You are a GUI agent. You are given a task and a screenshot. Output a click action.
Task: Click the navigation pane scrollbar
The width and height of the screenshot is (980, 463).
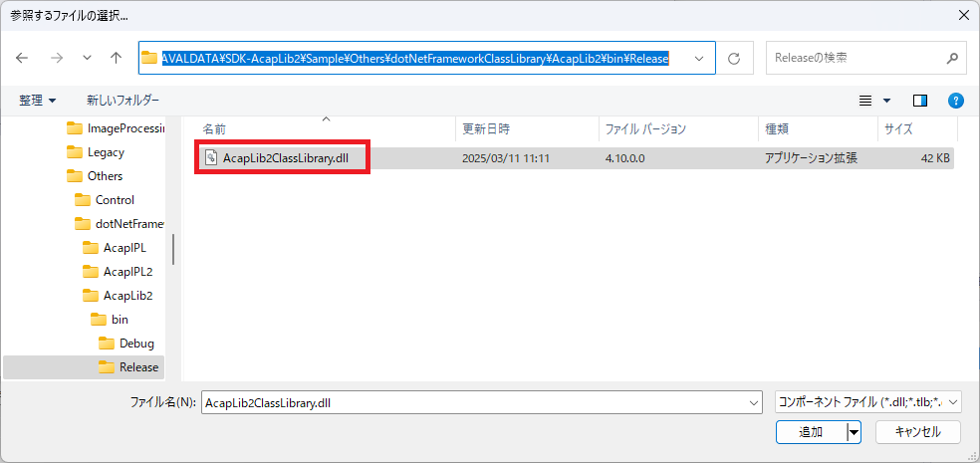(x=173, y=250)
